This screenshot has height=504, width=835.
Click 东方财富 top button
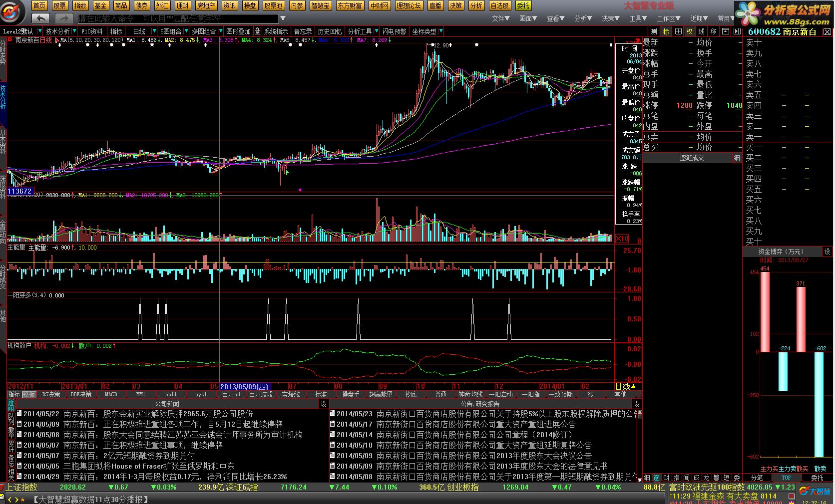tap(350, 5)
